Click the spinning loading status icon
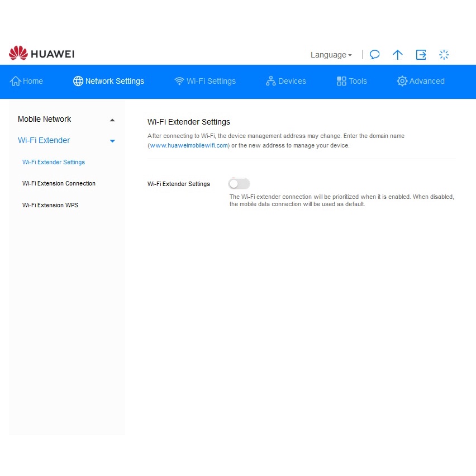 coord(444,55)
